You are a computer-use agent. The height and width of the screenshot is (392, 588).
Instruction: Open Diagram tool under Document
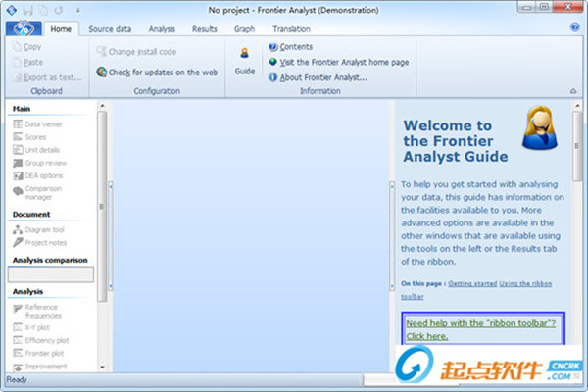(x=38, y=229)
